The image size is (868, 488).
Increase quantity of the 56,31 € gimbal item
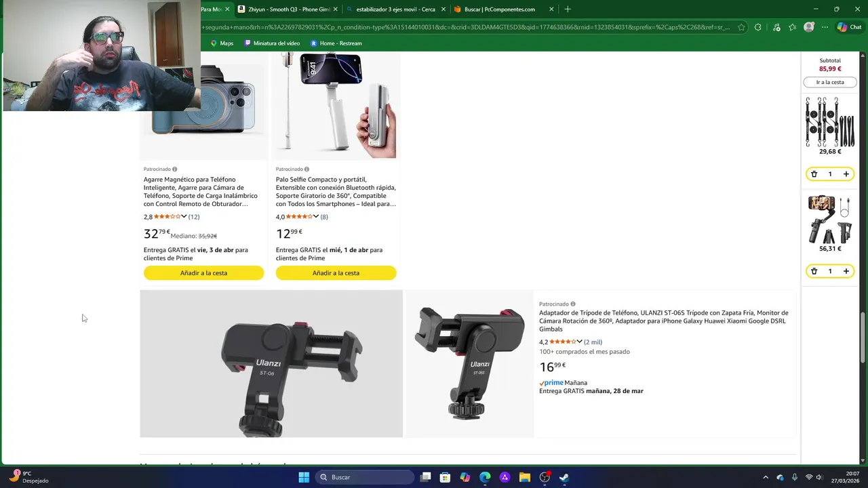pyautogui.click(x=846, y=271)
